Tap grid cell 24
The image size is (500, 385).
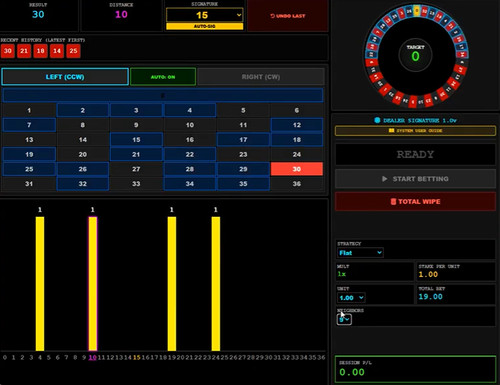[297, 154]
